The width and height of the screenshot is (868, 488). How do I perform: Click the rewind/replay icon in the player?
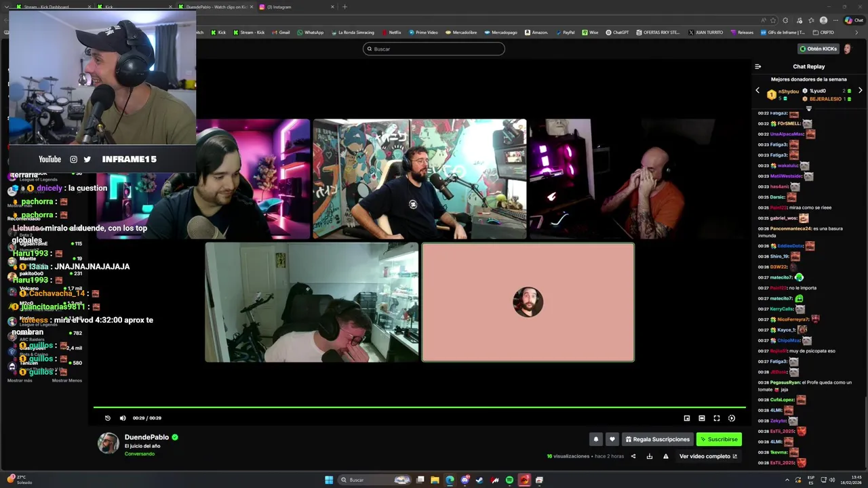click(107, 418)
